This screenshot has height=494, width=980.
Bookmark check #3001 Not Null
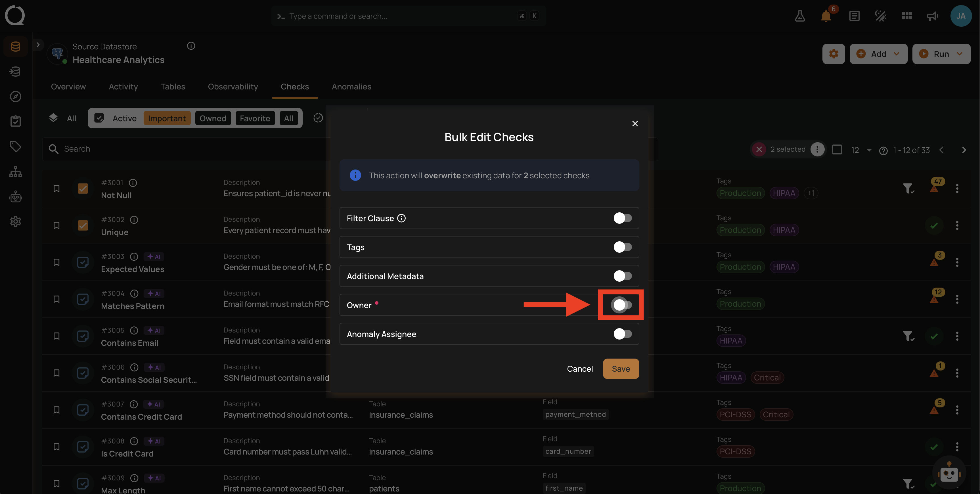pos(56,189)
